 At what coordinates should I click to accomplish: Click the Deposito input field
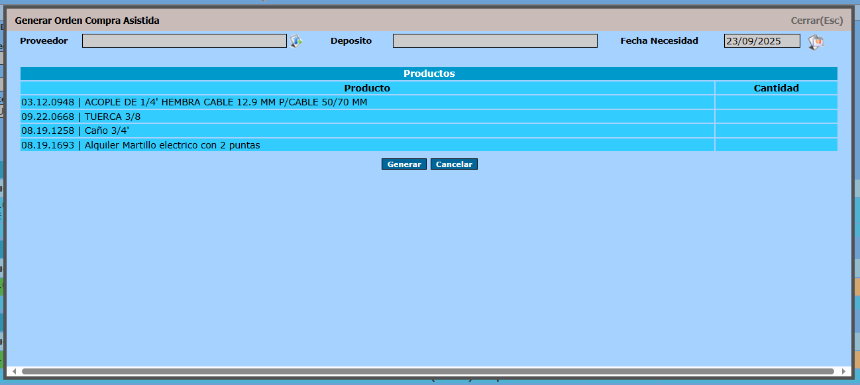point(495,41)
